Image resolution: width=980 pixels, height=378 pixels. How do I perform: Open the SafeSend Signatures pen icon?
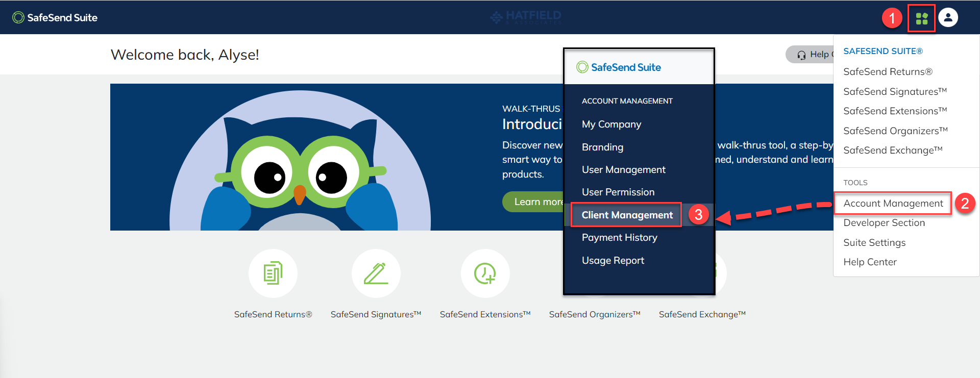click(x=376, y=273)
